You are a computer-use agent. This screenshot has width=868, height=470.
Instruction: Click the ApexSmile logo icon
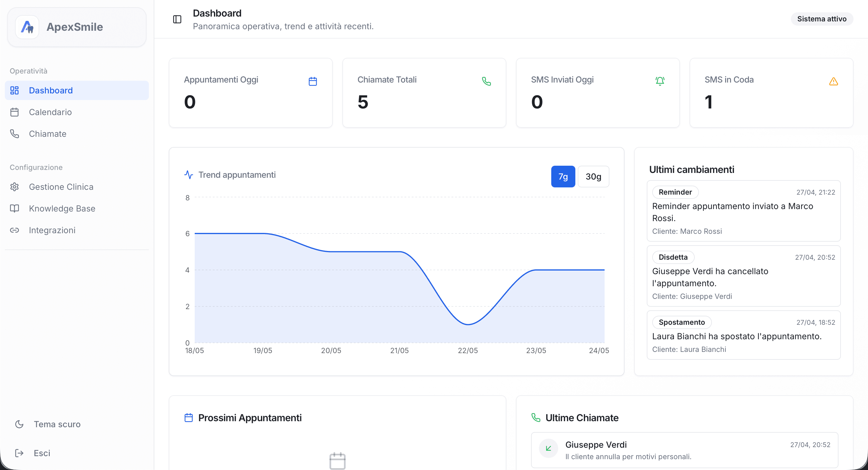(27, 27)
